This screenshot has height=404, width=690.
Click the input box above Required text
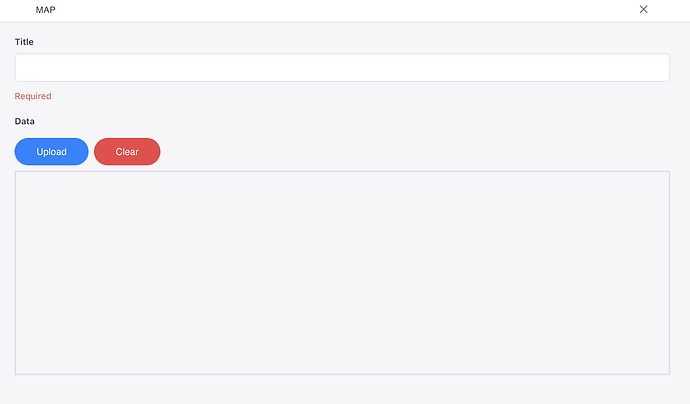tap(342, 67)
